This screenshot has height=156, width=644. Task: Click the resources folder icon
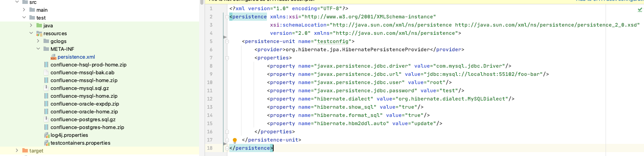pos(39,33)
